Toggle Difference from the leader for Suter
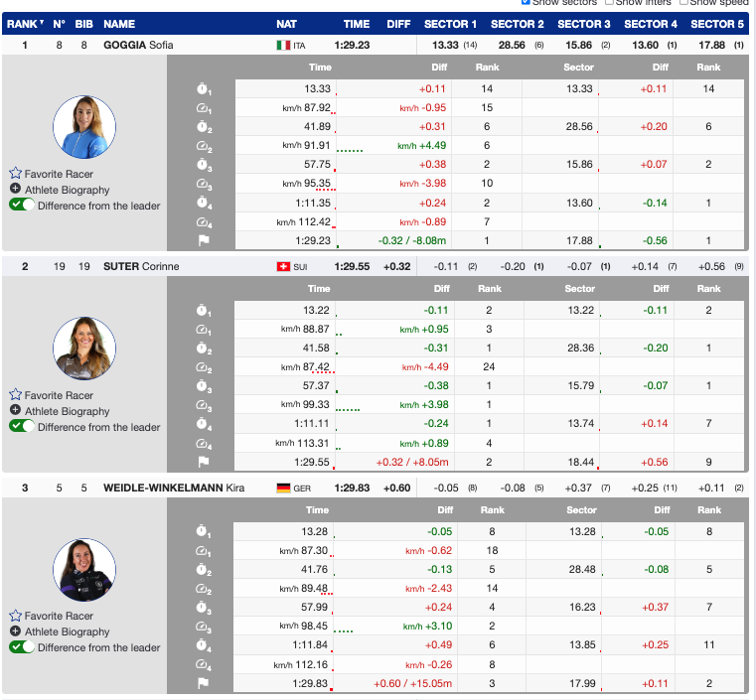This screenshot has width=756, height=700. pyautogui.click(x=23, y=427)
